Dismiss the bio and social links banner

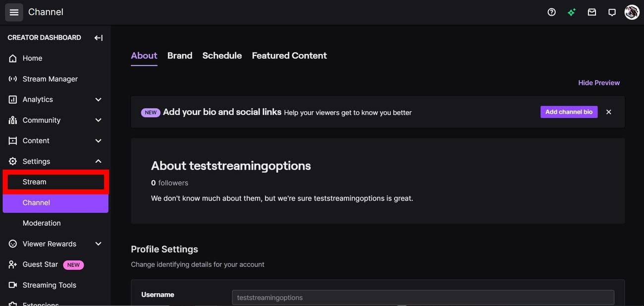609,112
